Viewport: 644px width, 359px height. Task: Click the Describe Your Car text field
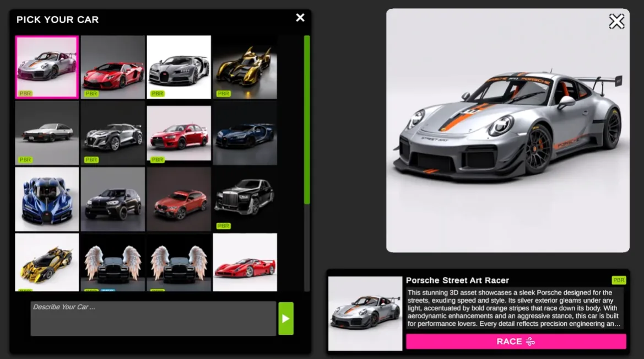(x=153, y=319)
